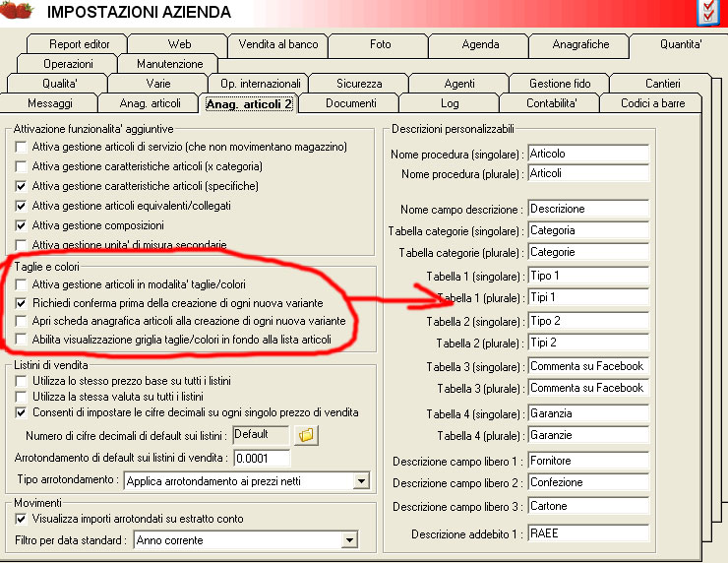Uncheck Visualizza importi arrotondati su estratto conto
This screenshot has height=563, width=728.
point(21,519)
